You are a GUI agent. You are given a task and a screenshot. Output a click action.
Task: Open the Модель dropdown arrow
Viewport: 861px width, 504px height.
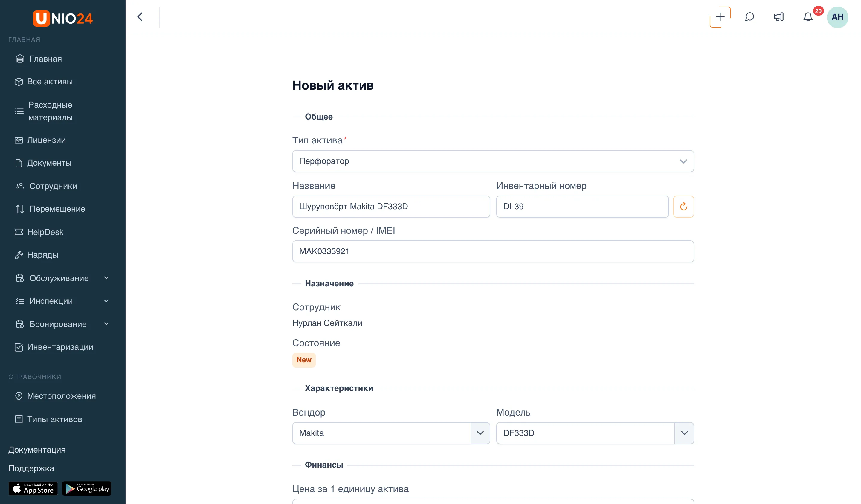pos(684,433)
